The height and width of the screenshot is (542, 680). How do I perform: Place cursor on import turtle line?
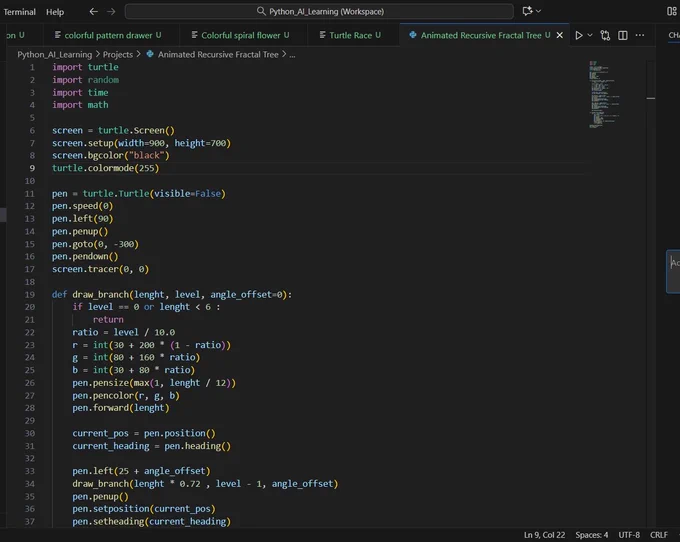[85, 67]
